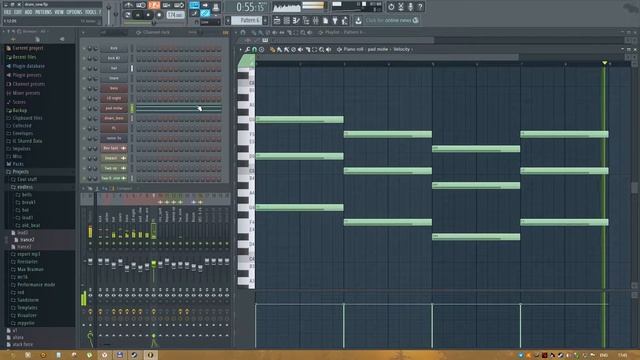Screen dimensions: 640x360
Task: Select the Zoom tool in piano roll
Action: tap(322, 49)
